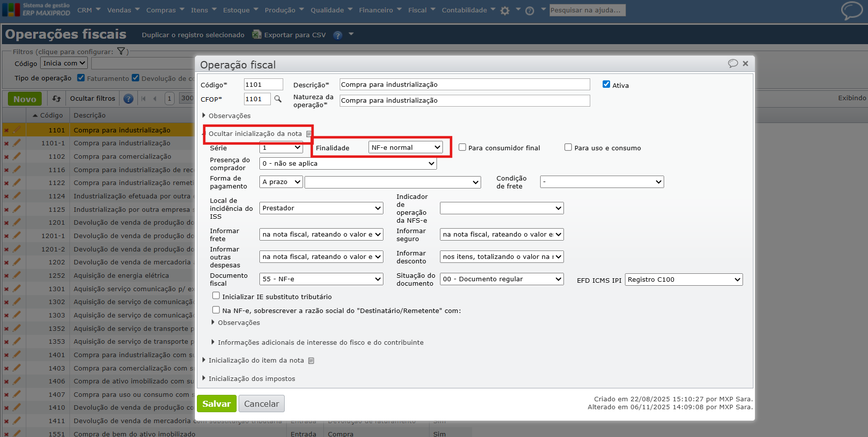868x437 pixels.
Task: Close the Operação fiscal dialog
Action: click(x=745, y=63)
